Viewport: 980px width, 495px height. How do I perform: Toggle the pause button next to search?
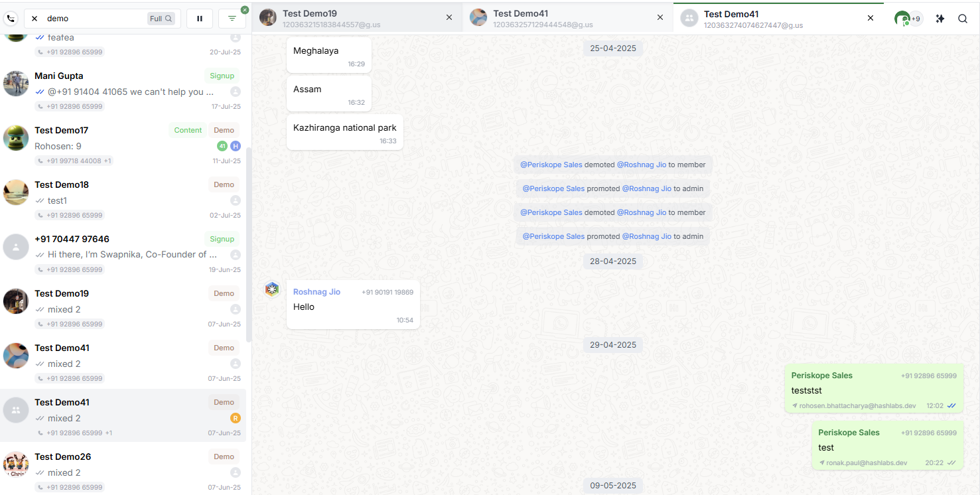point(200,19)
